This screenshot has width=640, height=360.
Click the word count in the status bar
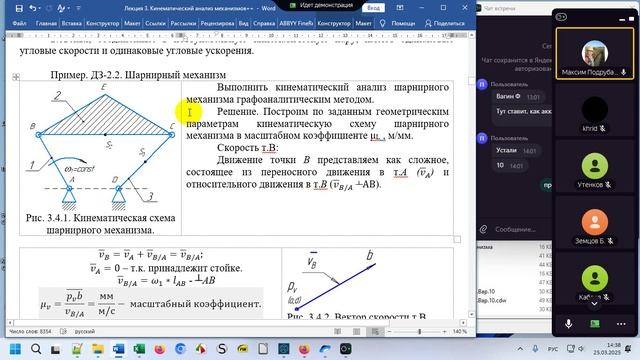30,331
